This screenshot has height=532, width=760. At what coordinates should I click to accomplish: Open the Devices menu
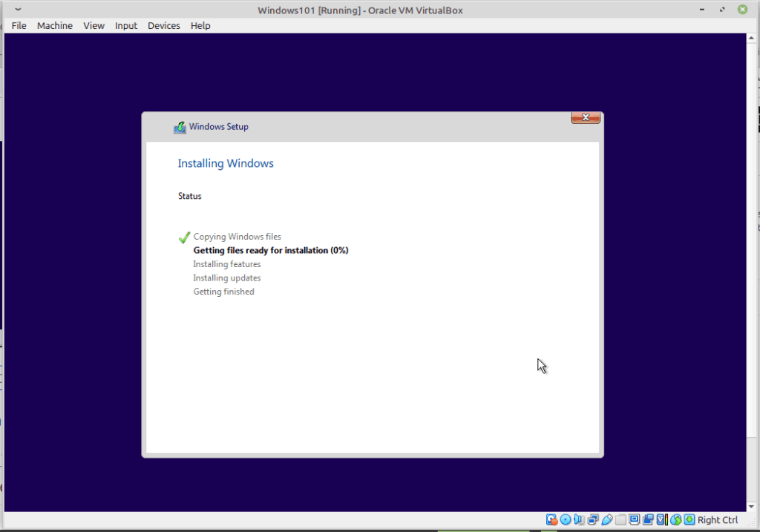pos(164,26)
